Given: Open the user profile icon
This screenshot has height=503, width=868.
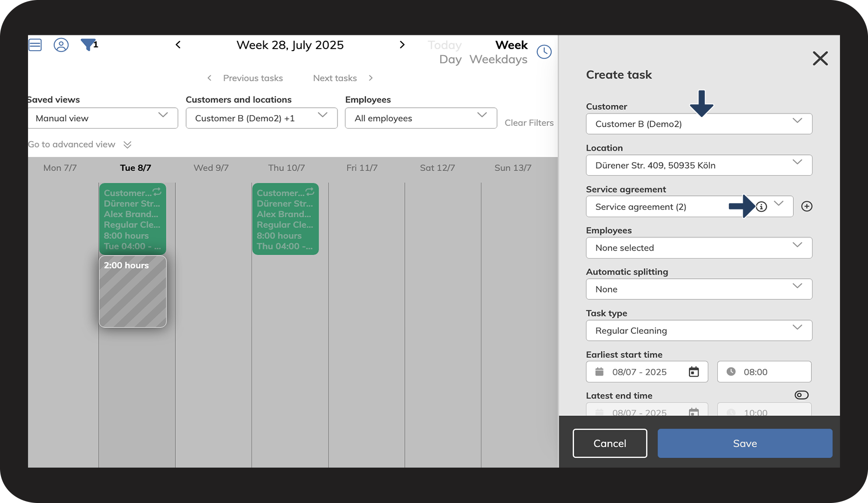Looking at the screenshot, I should pos(61,45).
